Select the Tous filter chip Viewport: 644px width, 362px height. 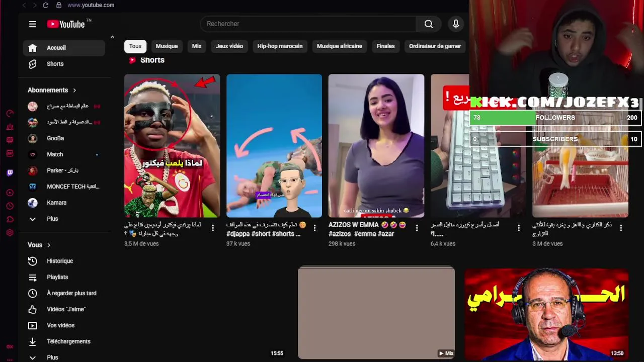pyautogui.click(x=135, y=46)
